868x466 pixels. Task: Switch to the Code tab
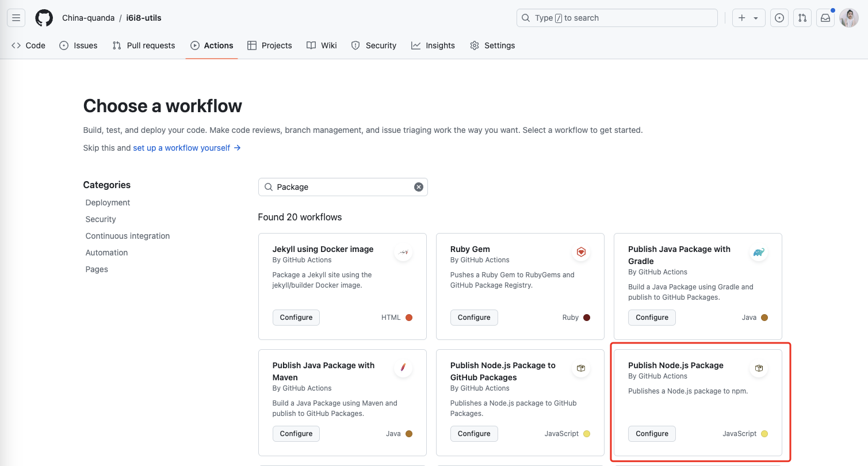pyautogui.click(x=28, y=45)
